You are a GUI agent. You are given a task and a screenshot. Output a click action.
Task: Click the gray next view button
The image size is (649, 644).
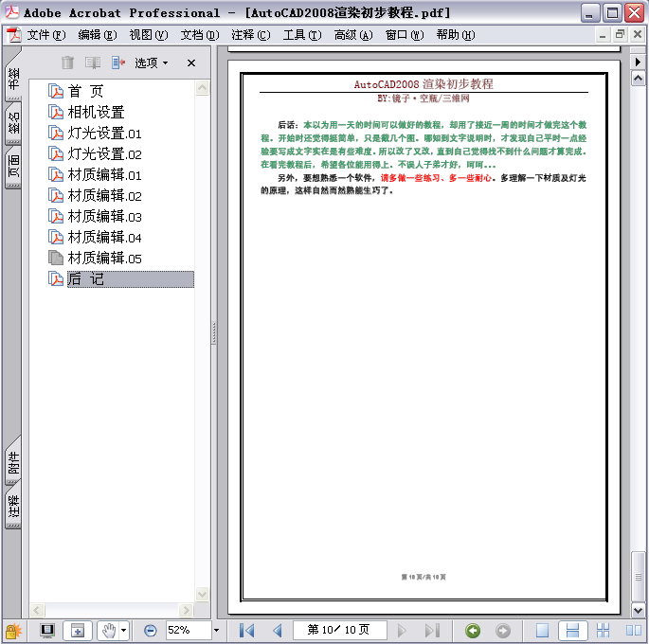tap(503, 631)
